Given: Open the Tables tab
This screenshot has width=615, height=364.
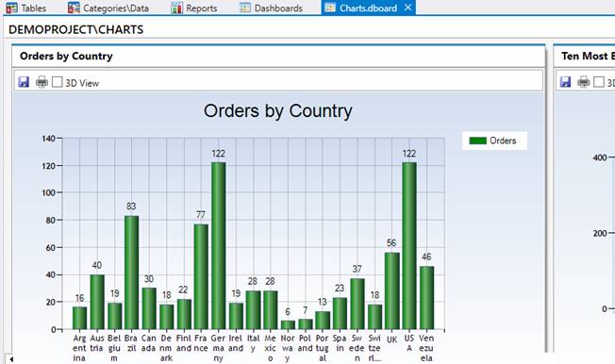Looking at the screenshot, I should [26, 8].
